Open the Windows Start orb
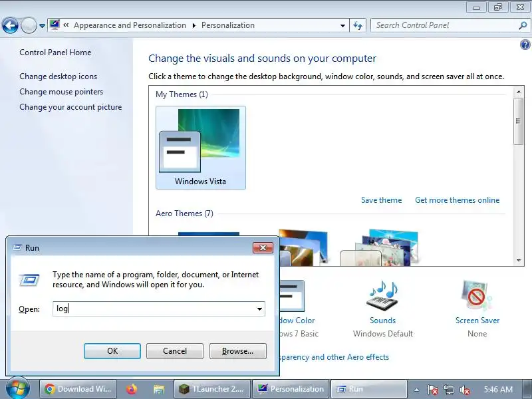This screenshot has height=399, width=532. [18, 388]
